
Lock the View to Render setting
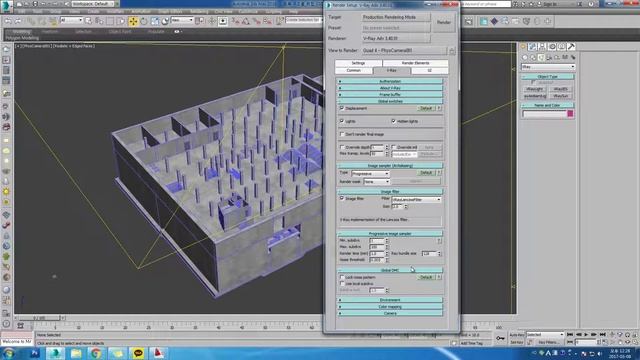tap(452, 51)
